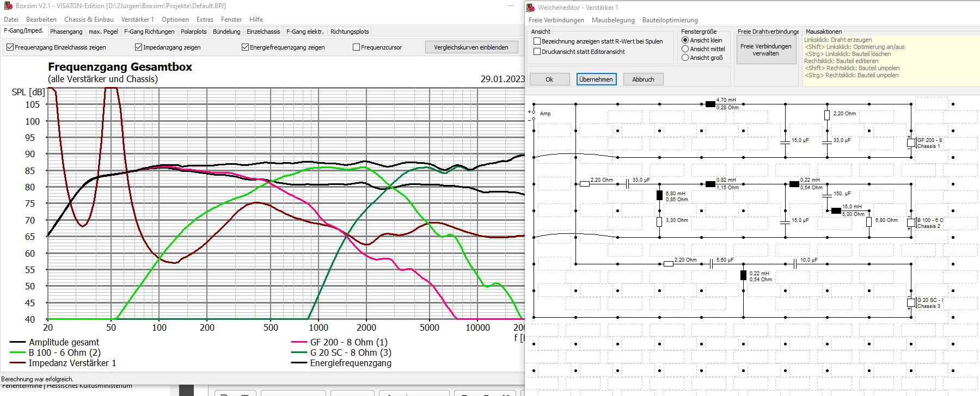Enable the Frequenzcursor checkbox

357,47
